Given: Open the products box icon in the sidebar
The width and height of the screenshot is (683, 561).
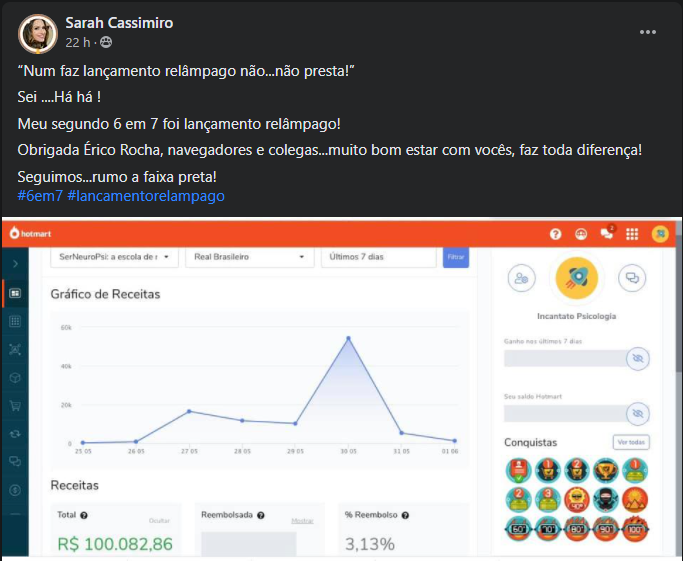Looking at the screenshot, I should click(x=15, y=378).
